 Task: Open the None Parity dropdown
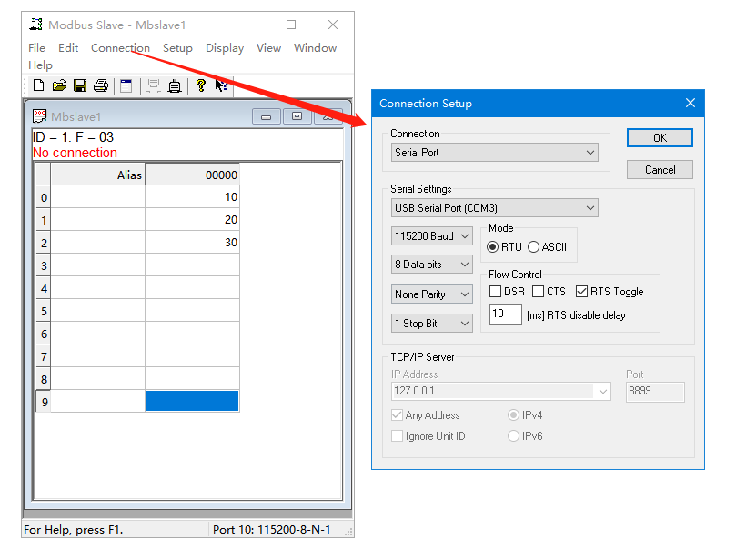pos(432,294)
